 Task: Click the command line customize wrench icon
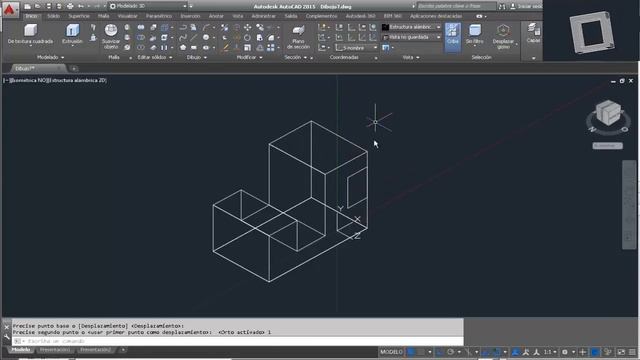[7, 337]
